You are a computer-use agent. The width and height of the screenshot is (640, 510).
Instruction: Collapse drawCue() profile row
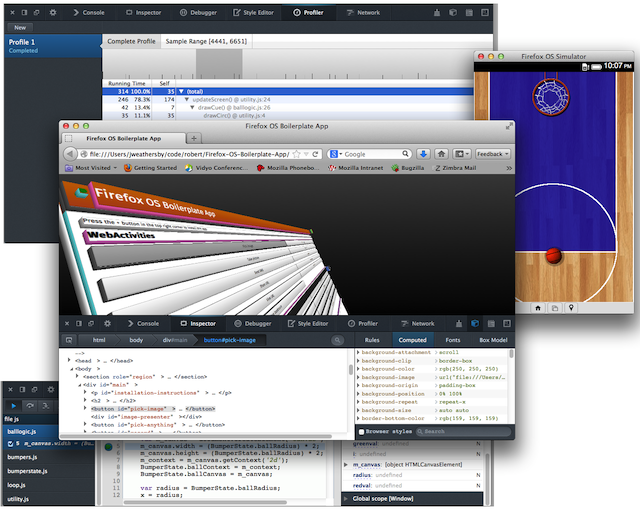point(192,108)
